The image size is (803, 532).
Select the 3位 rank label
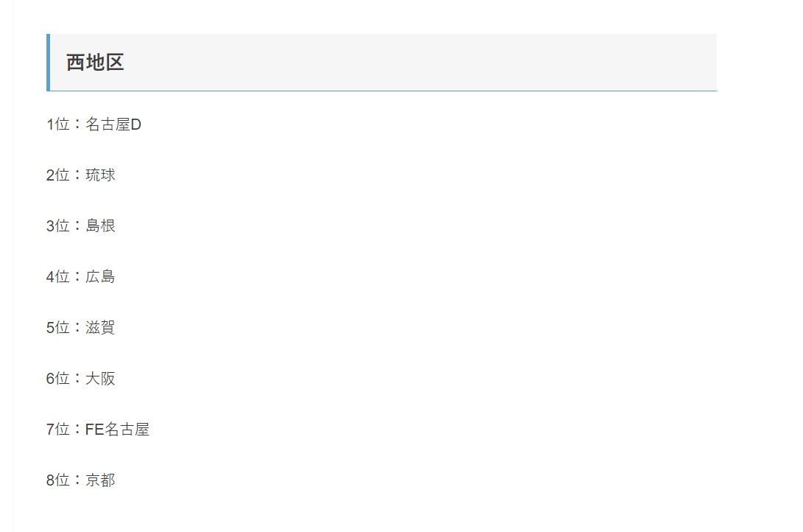(x=58, y=225)
